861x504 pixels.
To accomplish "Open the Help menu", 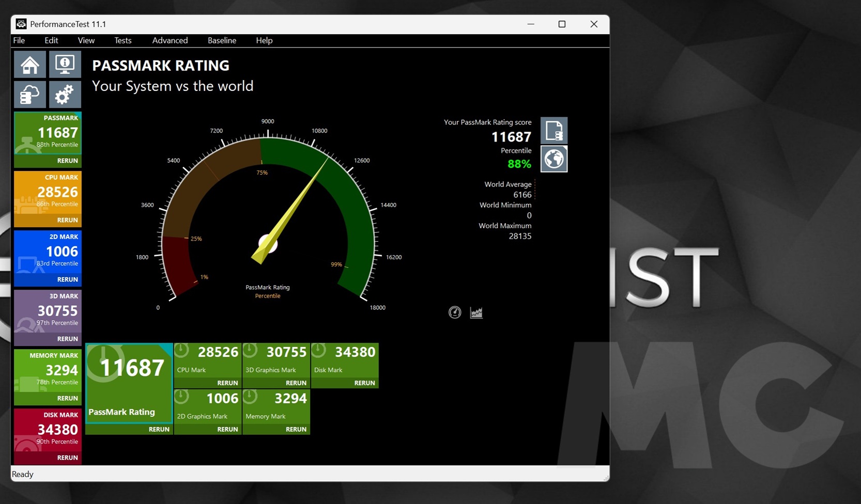I will (x=264, y=40).
